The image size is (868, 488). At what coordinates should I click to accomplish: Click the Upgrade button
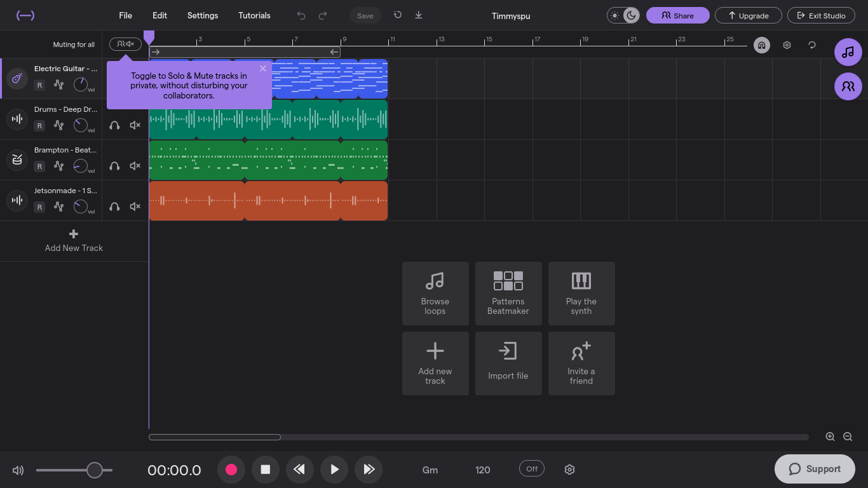tap(749, 15)
